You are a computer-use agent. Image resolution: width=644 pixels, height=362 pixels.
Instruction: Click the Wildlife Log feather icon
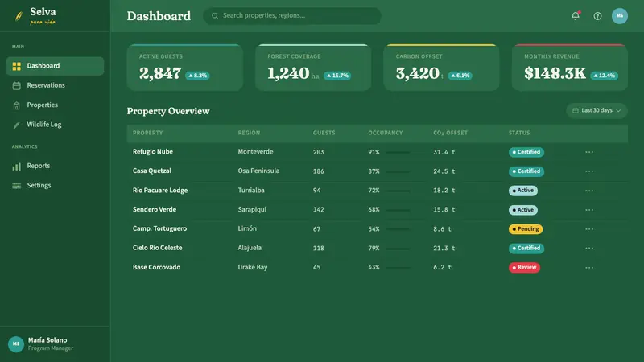(16, 125)
